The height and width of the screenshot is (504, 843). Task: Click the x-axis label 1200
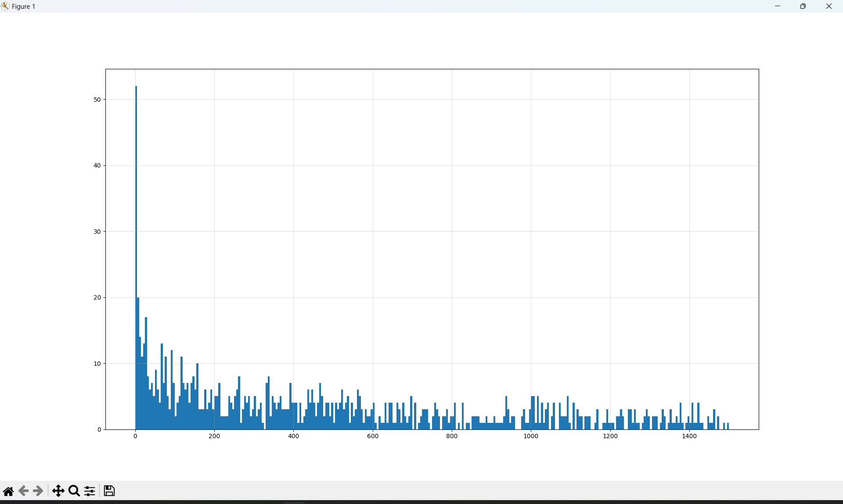point(610,436)
